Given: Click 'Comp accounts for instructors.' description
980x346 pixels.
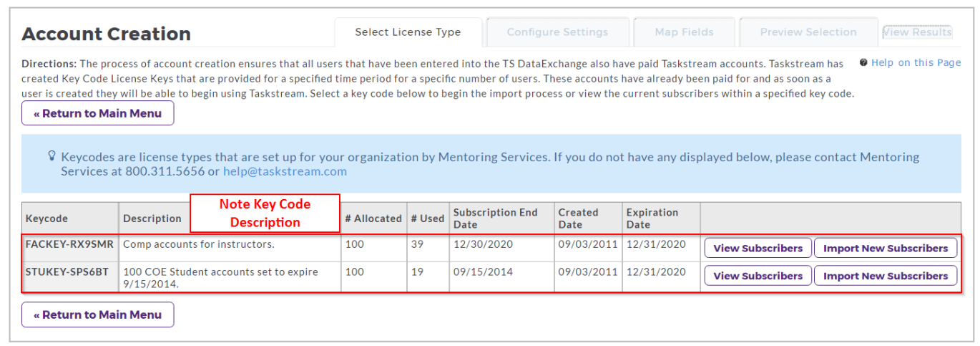Looking at the screenshot, I should 199,244.
